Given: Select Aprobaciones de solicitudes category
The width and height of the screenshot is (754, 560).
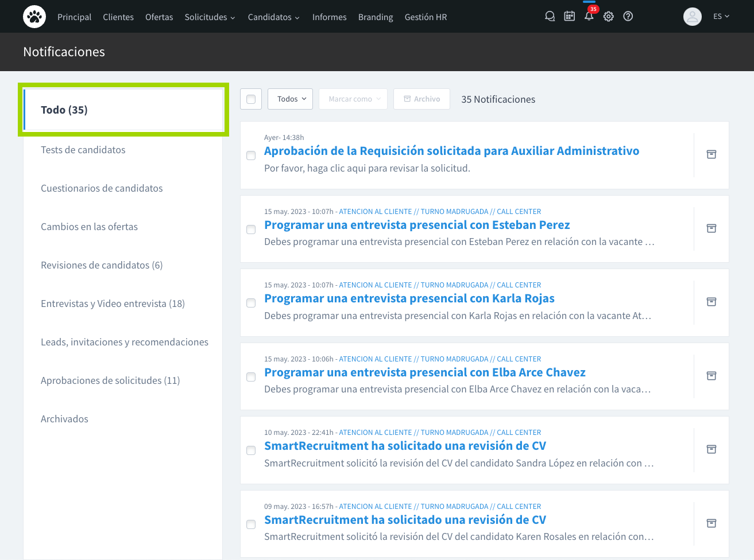Looking at the screenshot, I should tap(110, 380).
